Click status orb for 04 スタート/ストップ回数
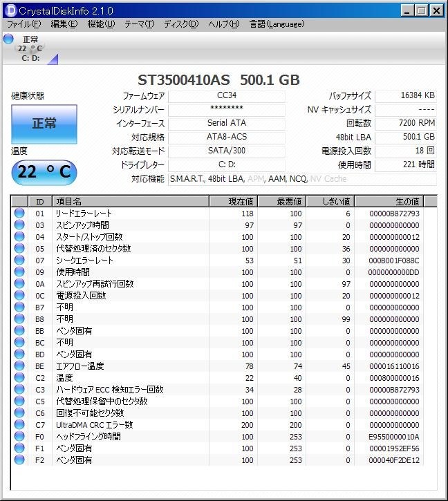This screenshot has width=448, height=501. (x=19, y=237)
